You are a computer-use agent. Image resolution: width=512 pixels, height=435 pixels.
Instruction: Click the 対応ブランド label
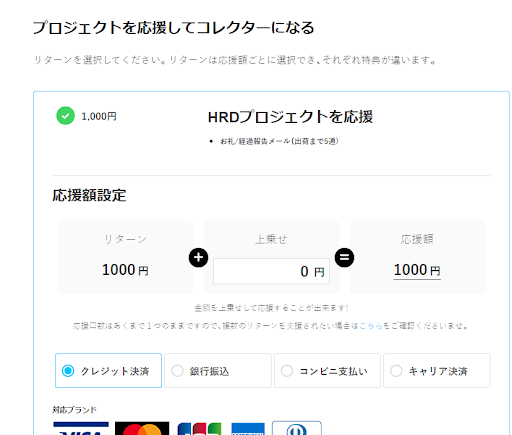[x=75, y=410]
